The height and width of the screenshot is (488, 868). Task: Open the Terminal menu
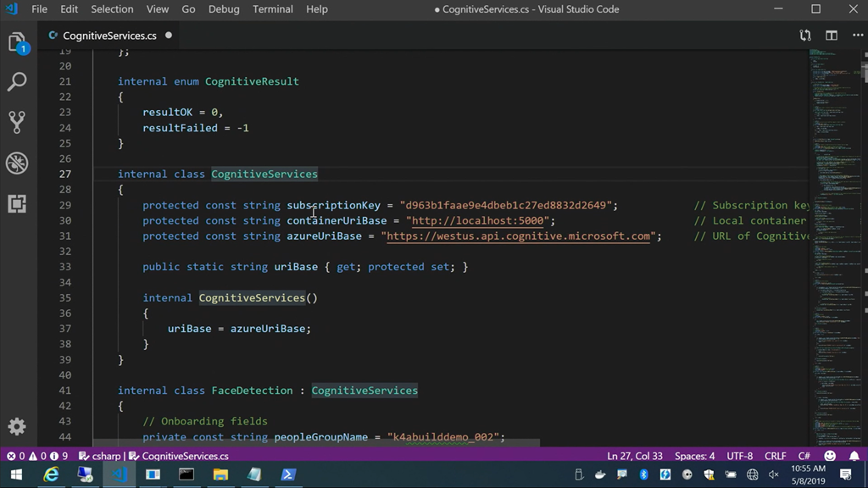pos(273,9)
